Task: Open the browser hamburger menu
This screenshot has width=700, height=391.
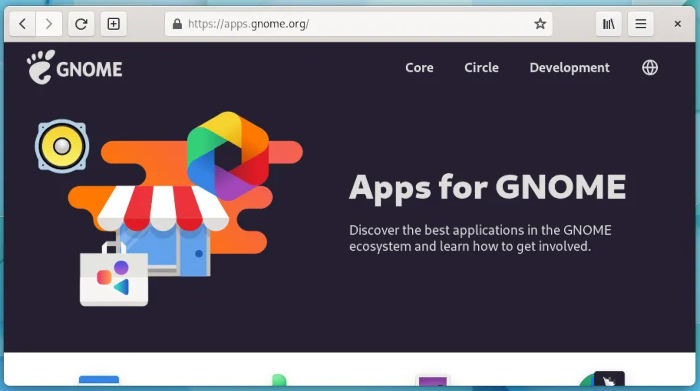Action: coord(641,24)
